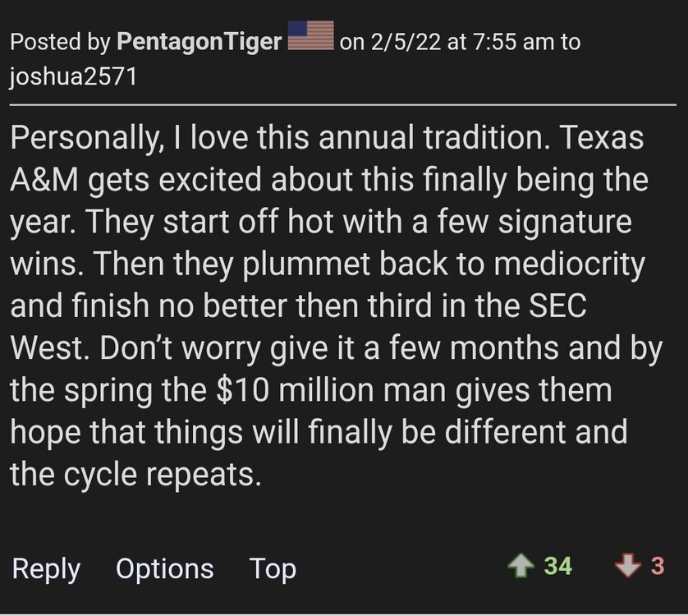Image resolution: width=688 pixels, height=616 pixels.
Task: Downvote the post with the red arrow
Action: pos(627,567)
